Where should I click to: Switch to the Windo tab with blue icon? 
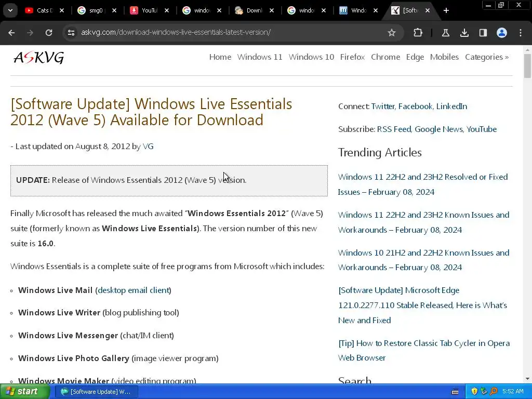(x=354, y=10)
